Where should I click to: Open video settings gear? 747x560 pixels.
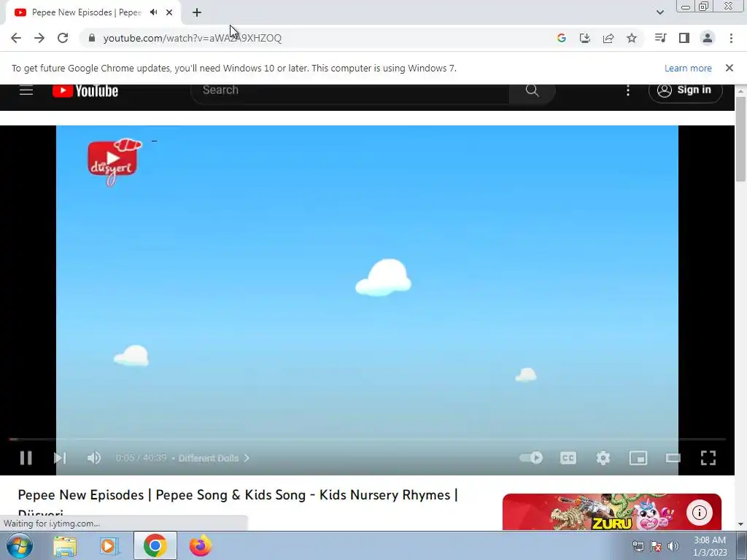[603, 458]
